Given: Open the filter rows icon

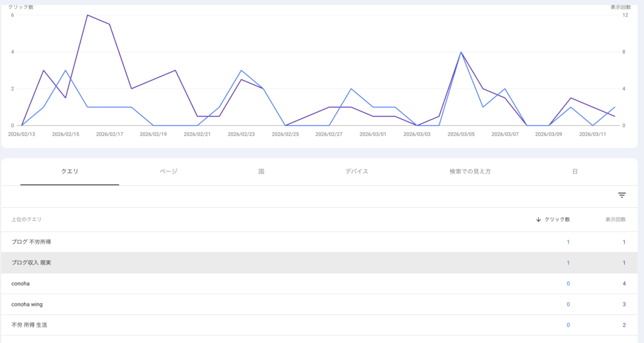Looking at the screenshot, I should pyautogui.click(x=621, y=196).
